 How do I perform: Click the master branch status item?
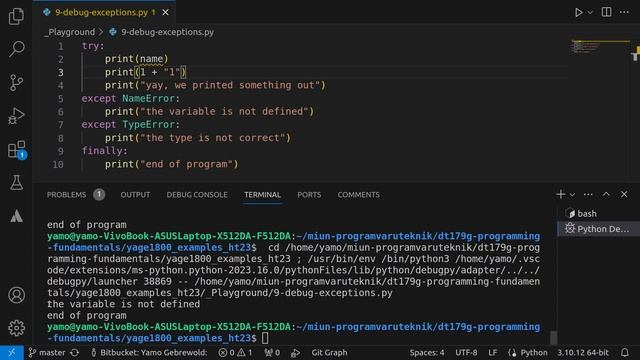coord(47,353)
